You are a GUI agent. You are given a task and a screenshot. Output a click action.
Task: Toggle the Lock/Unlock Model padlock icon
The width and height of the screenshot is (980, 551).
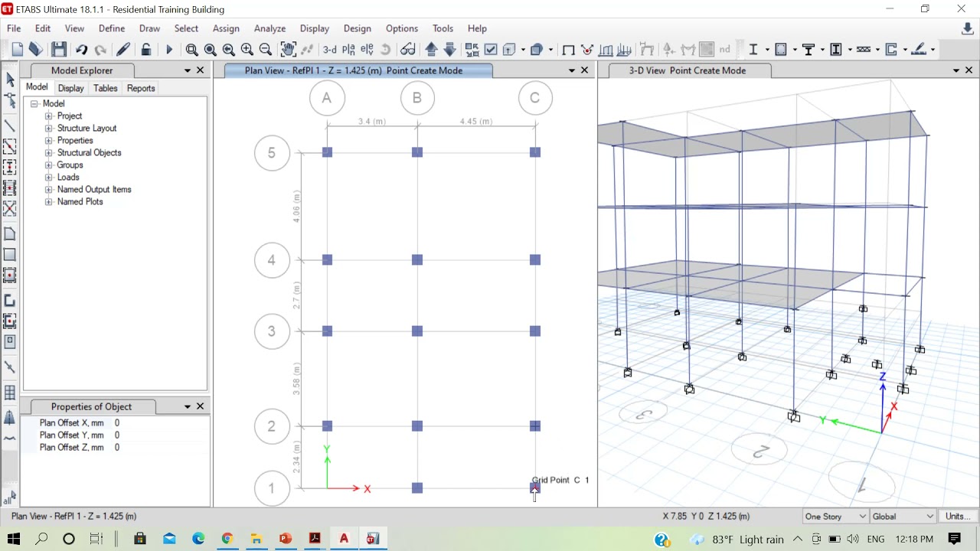click(x=145, y=50)
